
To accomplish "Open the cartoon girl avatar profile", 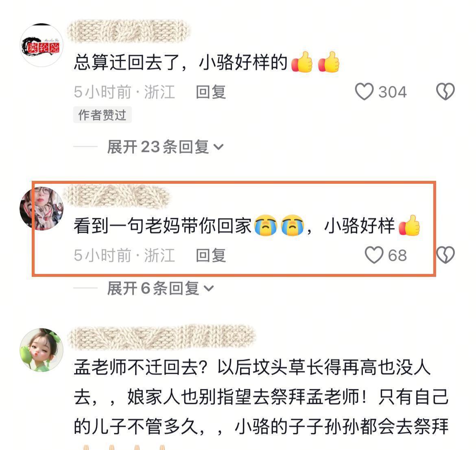I will click(41, 350).
